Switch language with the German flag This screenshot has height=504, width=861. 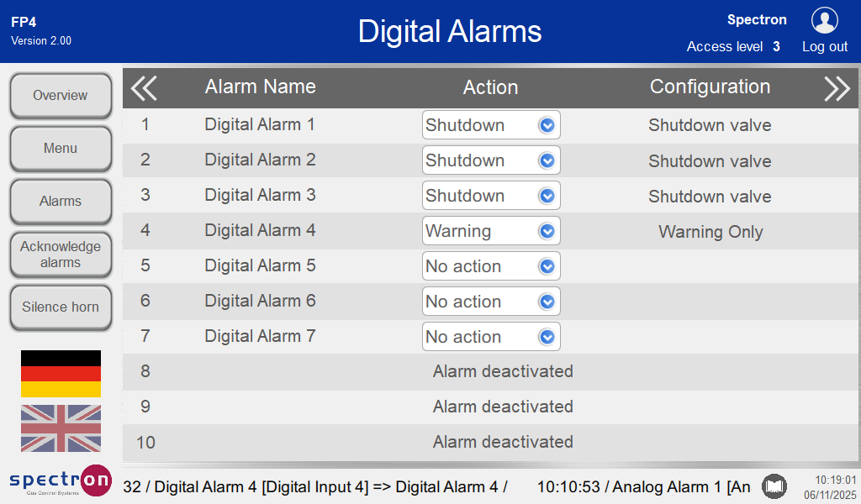point(61,374)
